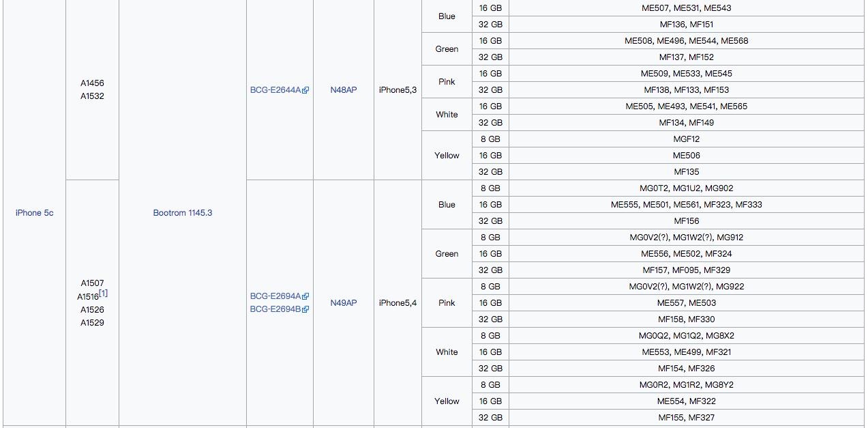The image size is (868, 428).
Task: Click the MF156 model cell
Action: [x=686, y=221]
